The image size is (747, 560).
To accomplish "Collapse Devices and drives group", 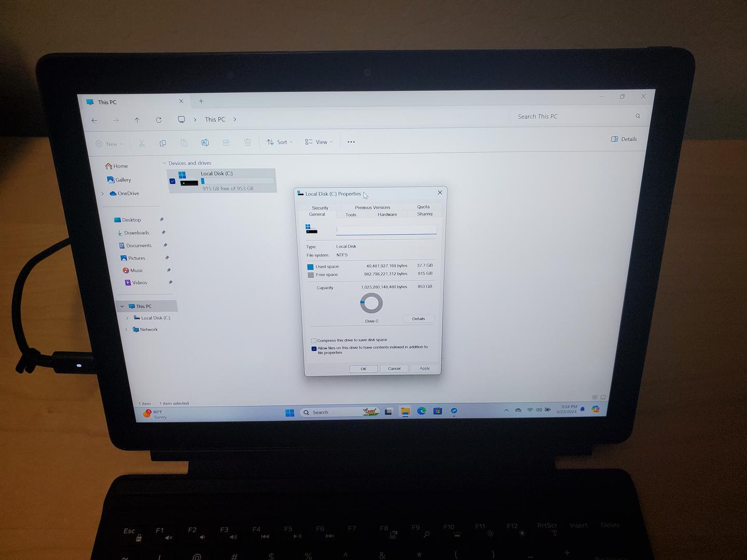I will point(164,163).
